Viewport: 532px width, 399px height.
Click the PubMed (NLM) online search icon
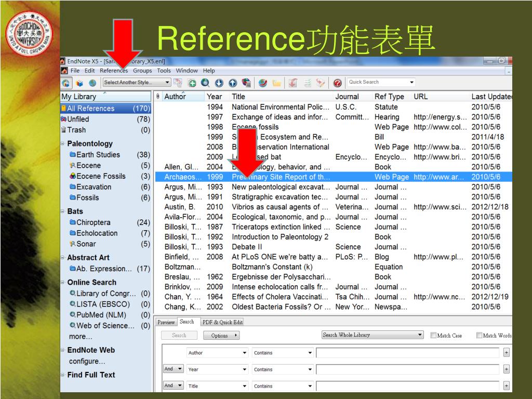click(x=73, y=315)
